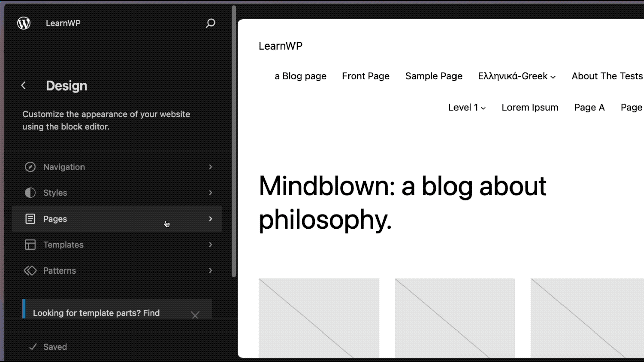Click the Templates layout icon
Image resolution: width=644 pixels, height=362 pixels.
coord(30,245)
